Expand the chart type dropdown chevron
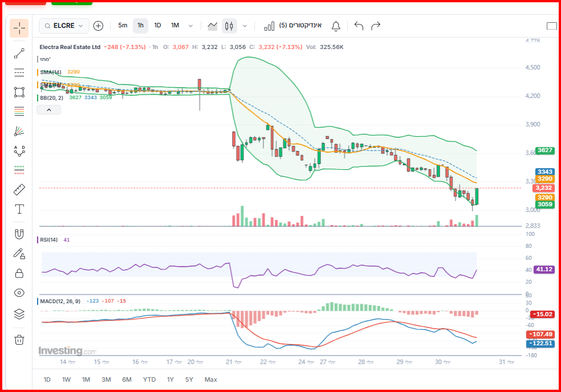Screen dimensions: 561x392 [245, 26]
